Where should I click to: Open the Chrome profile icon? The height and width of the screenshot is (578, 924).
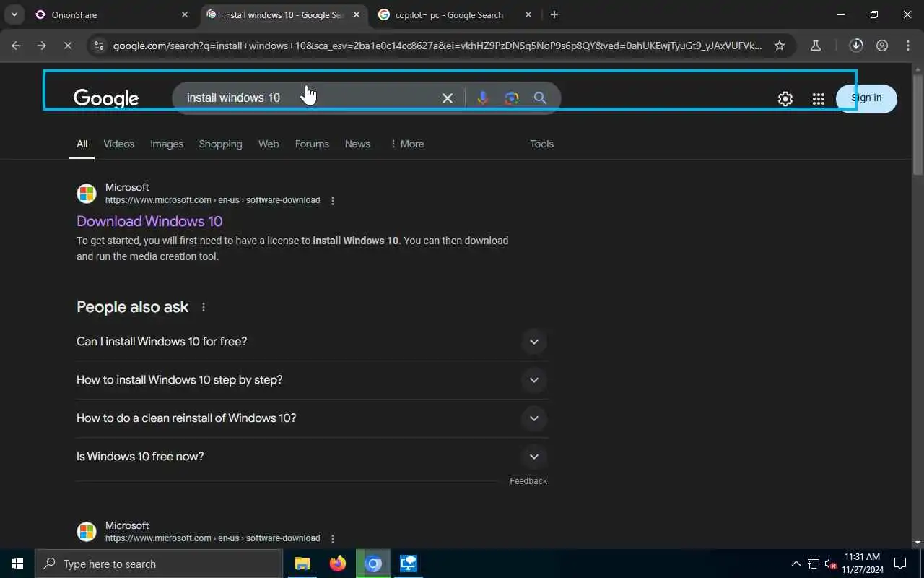(x=882, y=46)
